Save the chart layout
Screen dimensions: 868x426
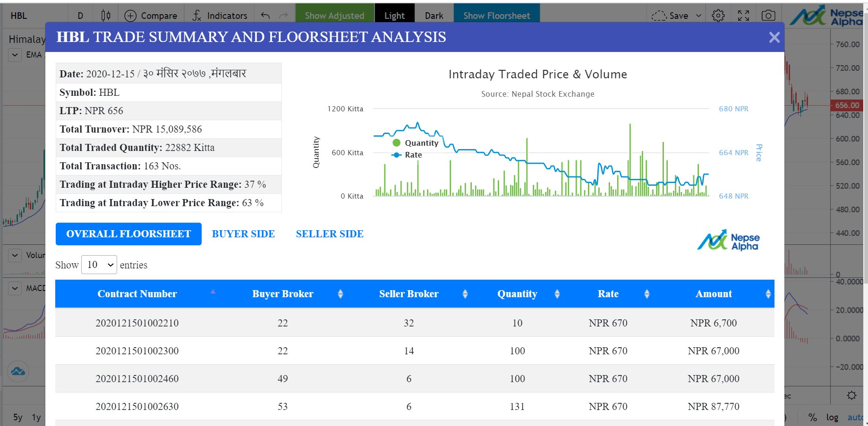(670, 16)
